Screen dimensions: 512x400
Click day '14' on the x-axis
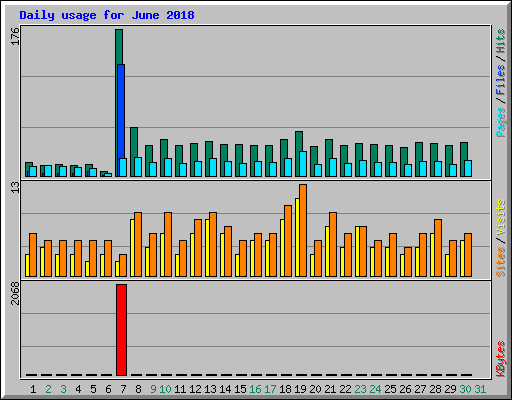(225, 389)
